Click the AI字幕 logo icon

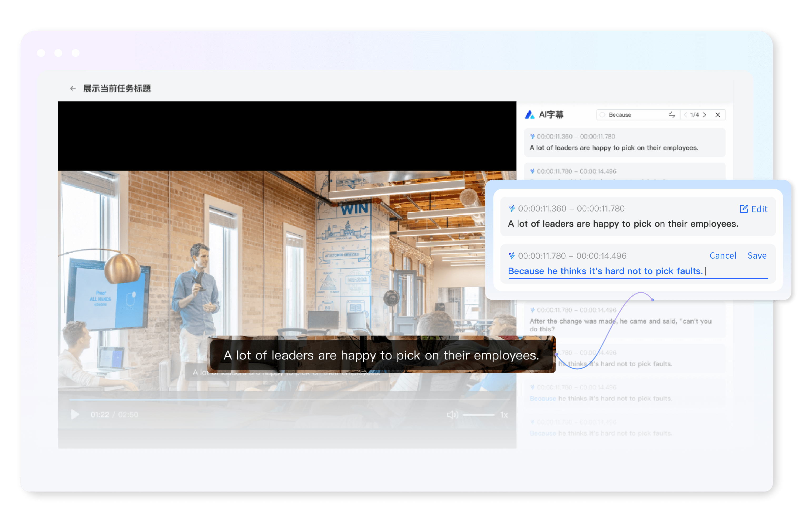529,115
